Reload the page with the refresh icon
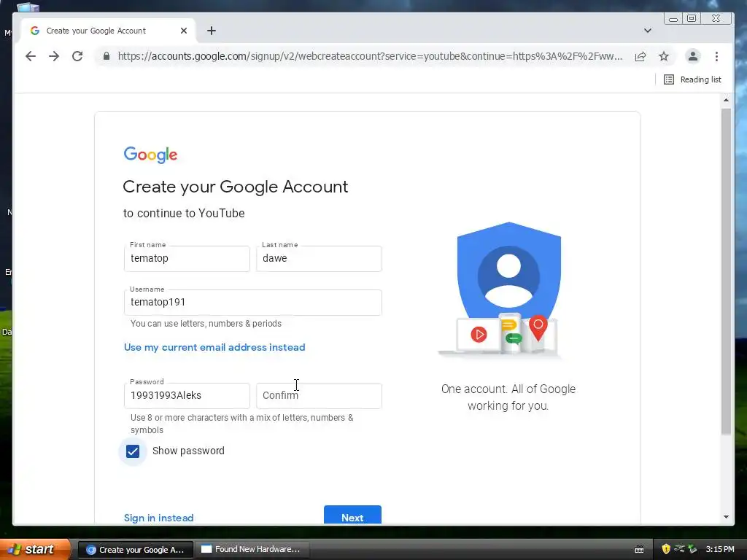Image resolution: width=747 pixels, height=560 pixels. click(x=77, y=56)
